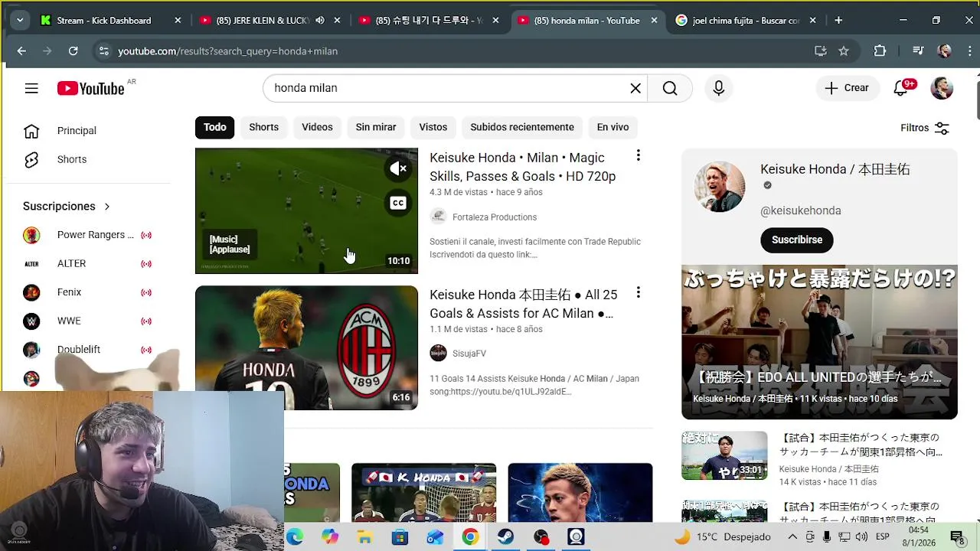The height and width of the screenshot is (551, 980).
Task: Clear the search box with the X
Action: point(635,88)
